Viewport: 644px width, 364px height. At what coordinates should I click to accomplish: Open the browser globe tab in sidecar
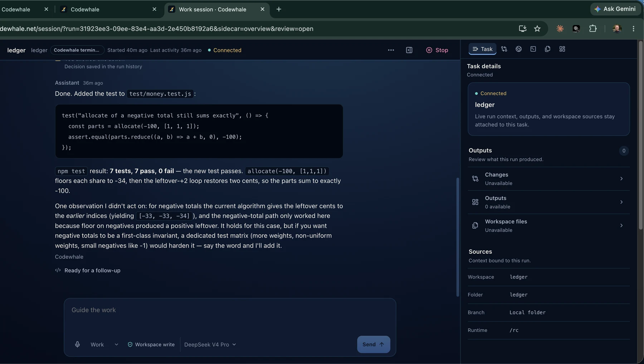[518, 49]
